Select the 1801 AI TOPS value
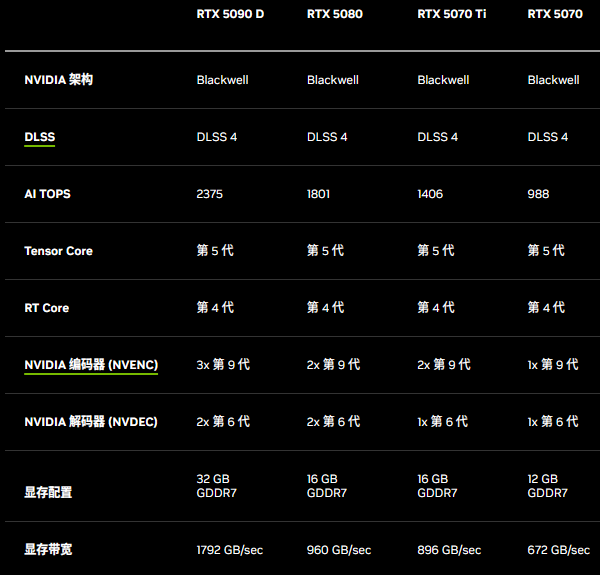The image size is (600, 575). click(318, 194)
